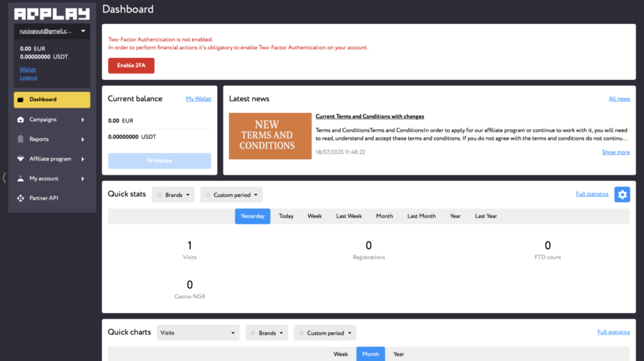Select the Year tab in Quick charts
644x361 pixels.
(x=399, y=354)
